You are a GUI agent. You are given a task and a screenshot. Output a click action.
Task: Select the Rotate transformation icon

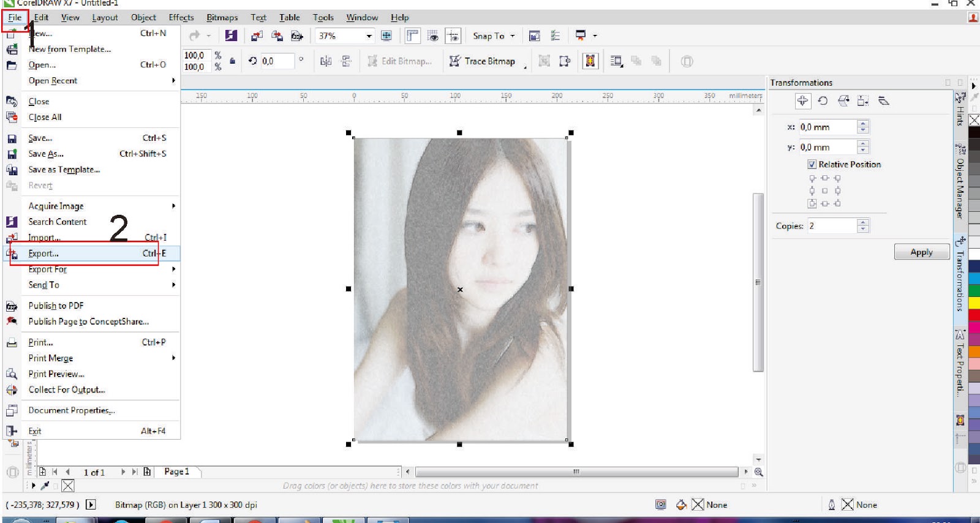823,101
